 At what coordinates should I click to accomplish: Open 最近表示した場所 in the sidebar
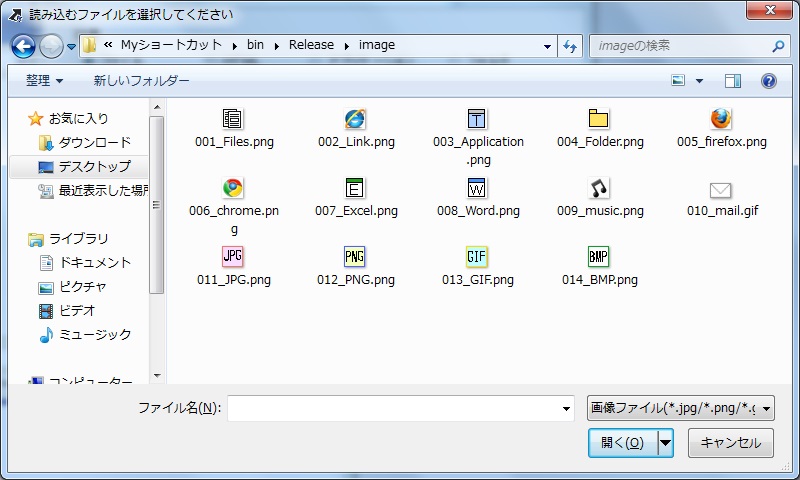93,191
